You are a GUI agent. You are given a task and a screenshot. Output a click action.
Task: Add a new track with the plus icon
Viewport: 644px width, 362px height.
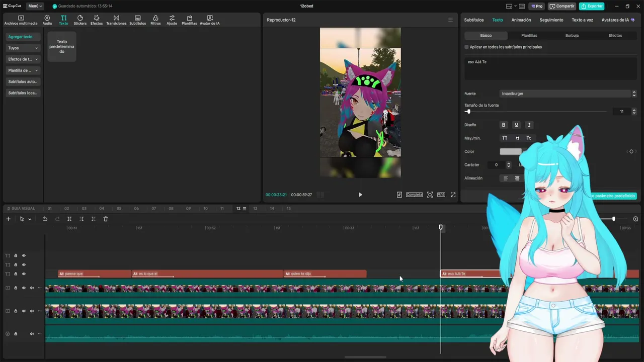click(8, 219)
